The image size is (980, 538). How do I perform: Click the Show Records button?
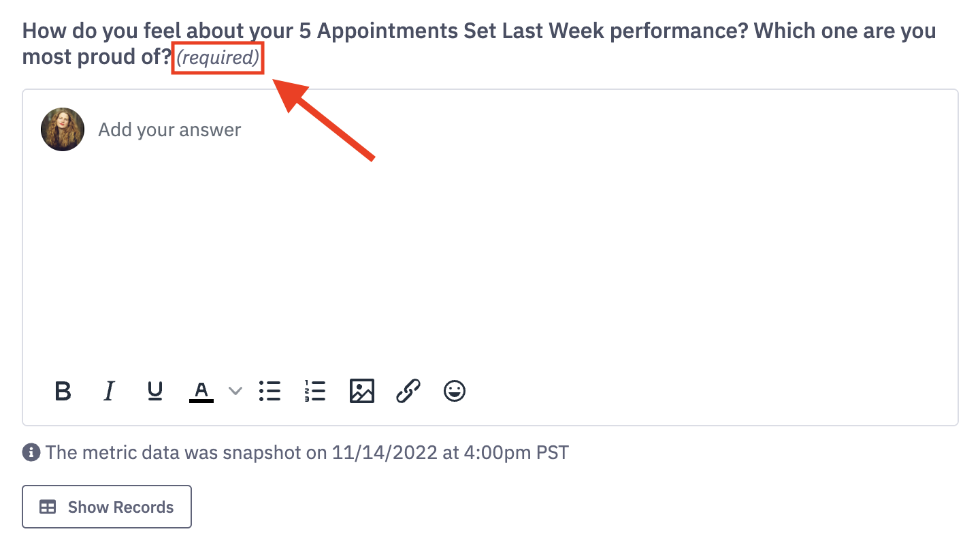107,507
